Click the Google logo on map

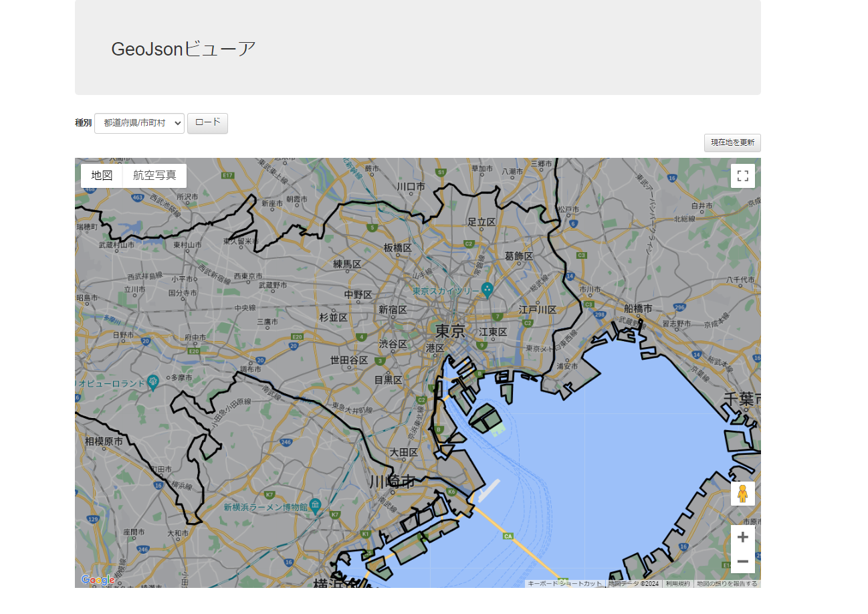pos(98,580)
